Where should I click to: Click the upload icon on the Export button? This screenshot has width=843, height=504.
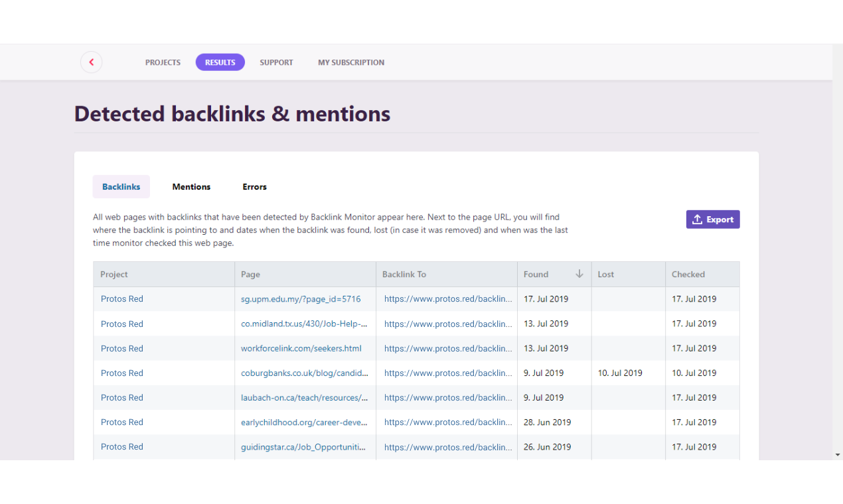(x=698, y=219)
